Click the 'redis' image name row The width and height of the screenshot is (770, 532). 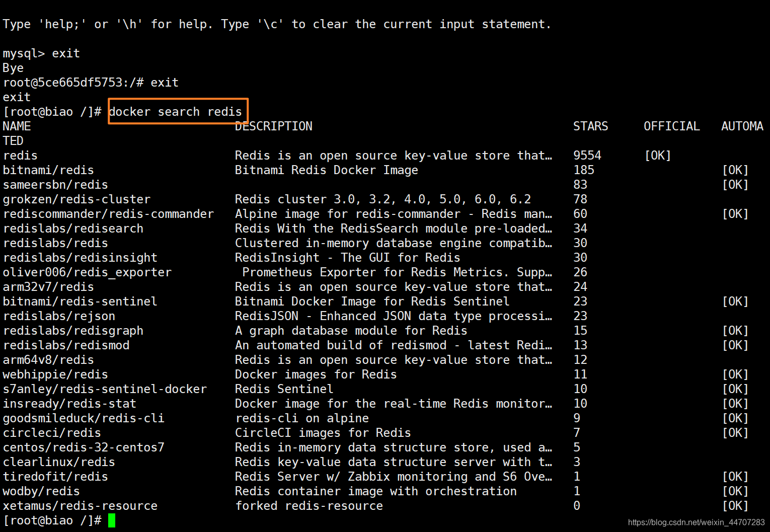pos(20,156)
